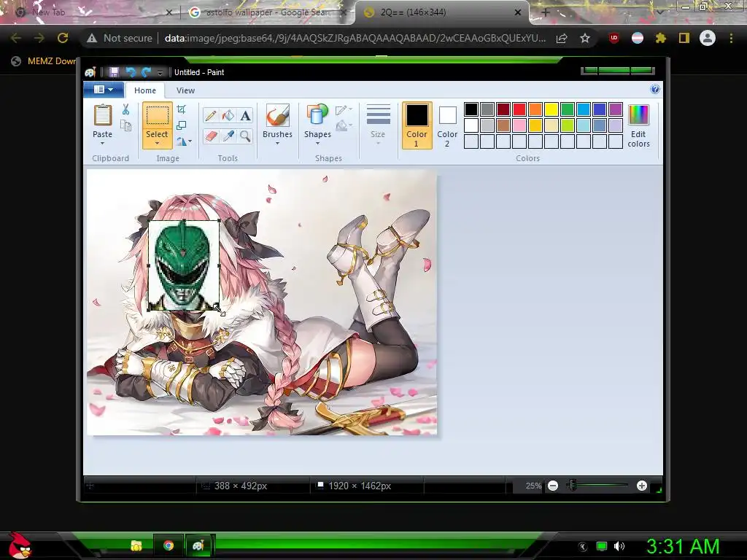This screenshot has width=747, height=560.
Task: Click the Zoom out minus button
Action: pyautogui.click(x=553, y=486)
